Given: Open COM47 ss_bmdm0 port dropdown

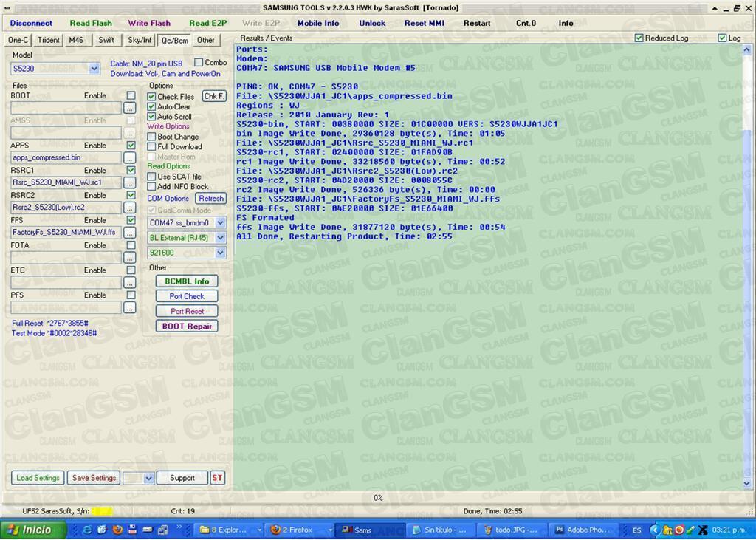Looking at the screenshot, I should tap(220, 222).
